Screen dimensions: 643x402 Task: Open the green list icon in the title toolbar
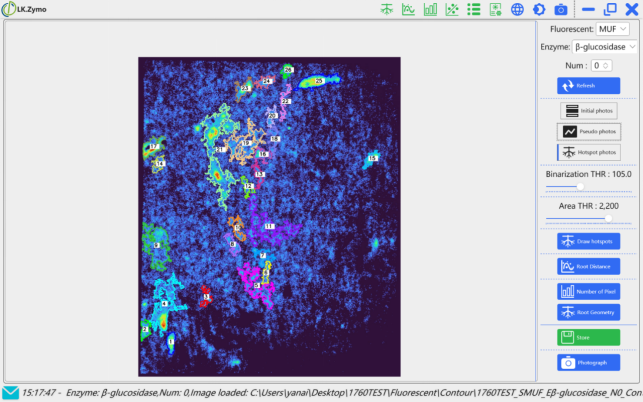473,10
